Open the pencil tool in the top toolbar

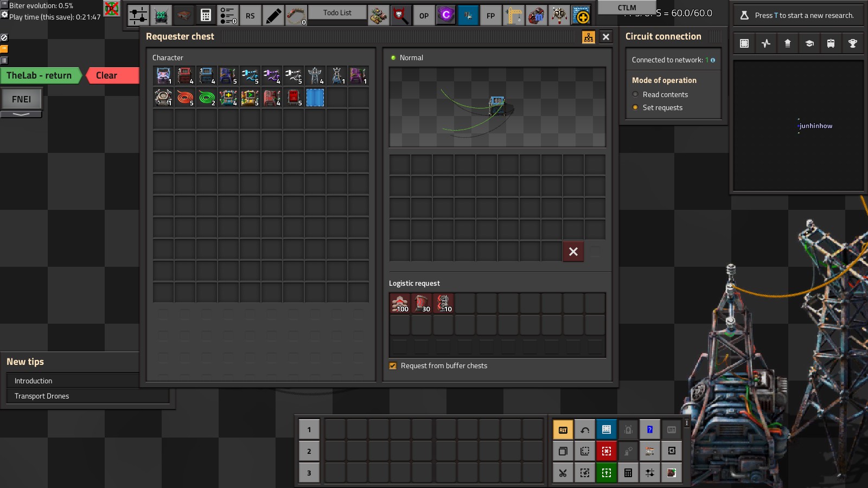click(273, 16)
